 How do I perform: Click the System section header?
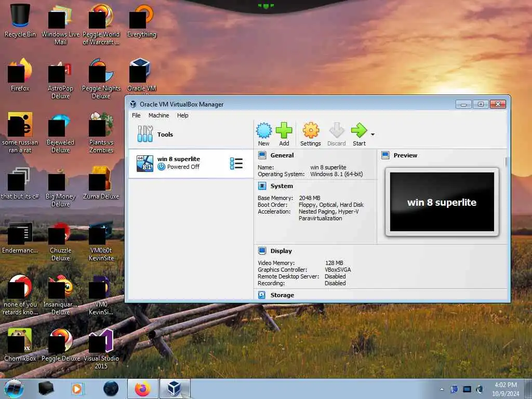point(282,186)
